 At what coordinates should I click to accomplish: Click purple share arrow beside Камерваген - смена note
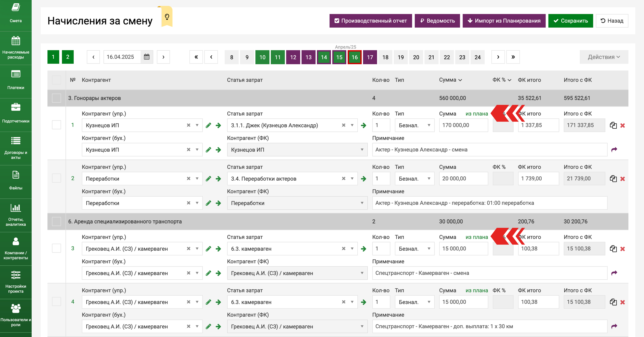pyautogui.click(x=614, y=273)
